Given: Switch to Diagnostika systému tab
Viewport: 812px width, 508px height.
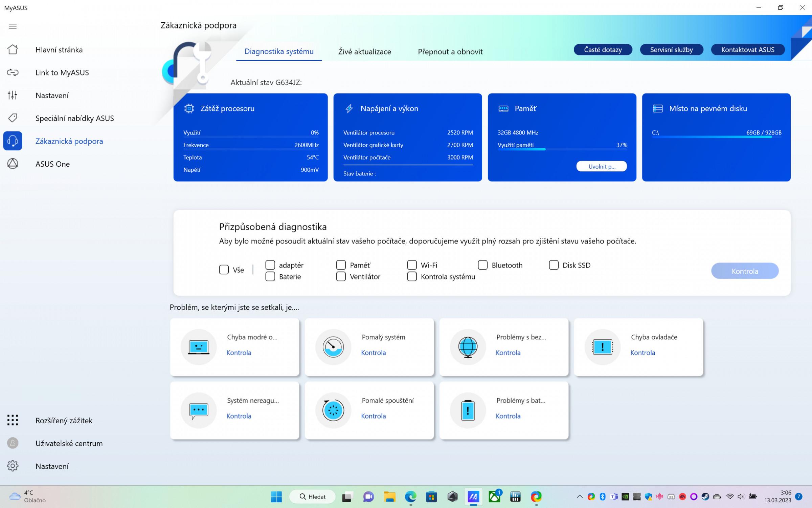Looking at the screenshot, I should click(279, 51).
